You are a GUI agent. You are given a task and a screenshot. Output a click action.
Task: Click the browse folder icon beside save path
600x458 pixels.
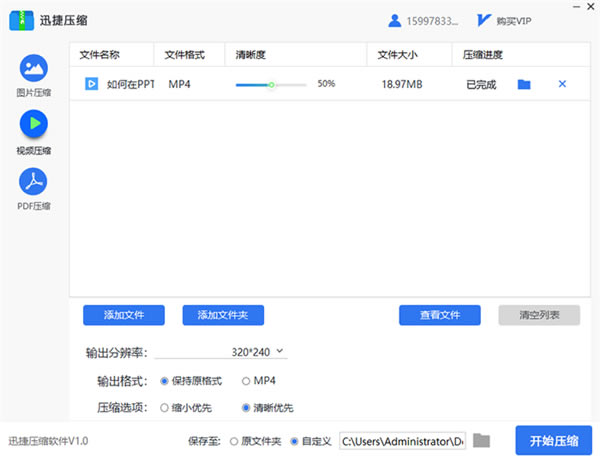tap(482, 440)
